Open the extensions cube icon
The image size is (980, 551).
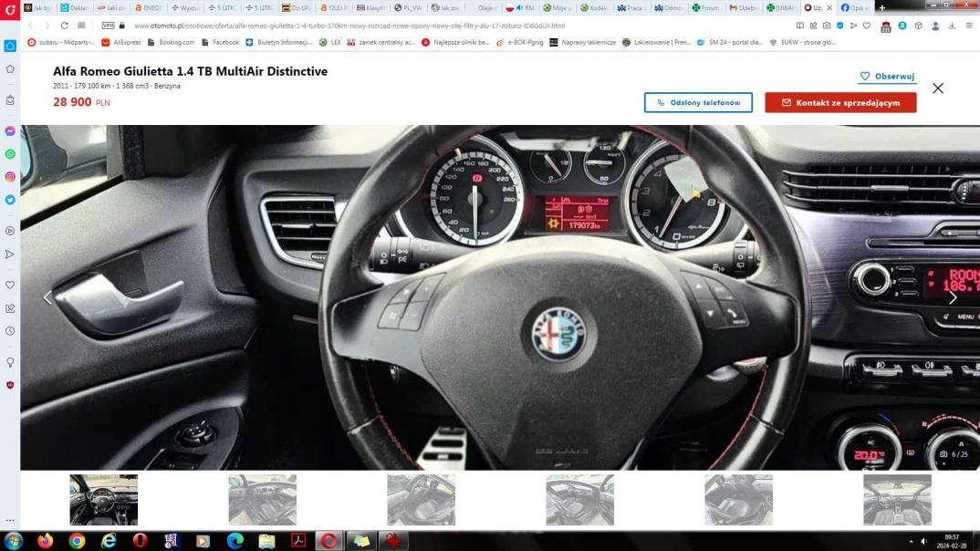(x=919, y=26)
